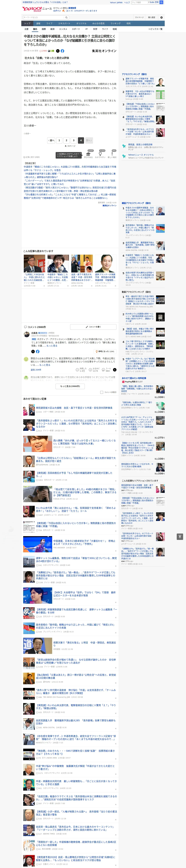The height and width of the screenshot is (868, 186).
Task: Open the マイページ link
Action: pyautogui.click(x=139, y=18)
